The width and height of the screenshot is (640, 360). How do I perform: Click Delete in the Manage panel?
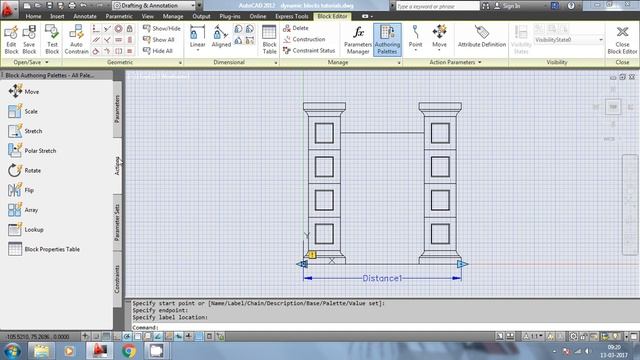click(296, 28)
